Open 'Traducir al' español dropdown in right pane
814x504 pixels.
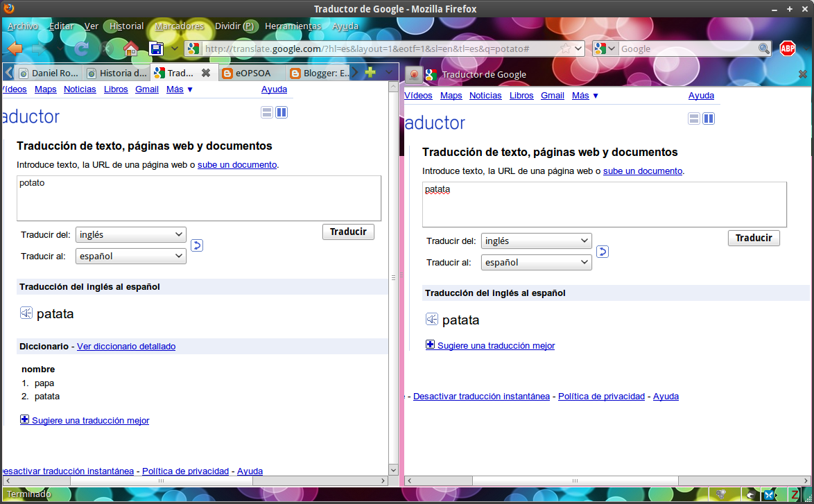(536, 262)
